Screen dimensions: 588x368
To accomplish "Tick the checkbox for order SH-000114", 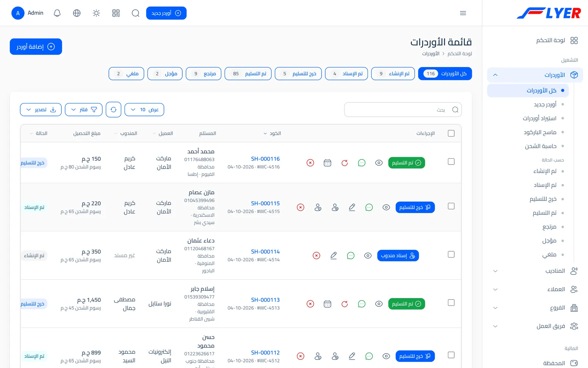I will pos(451,254).
